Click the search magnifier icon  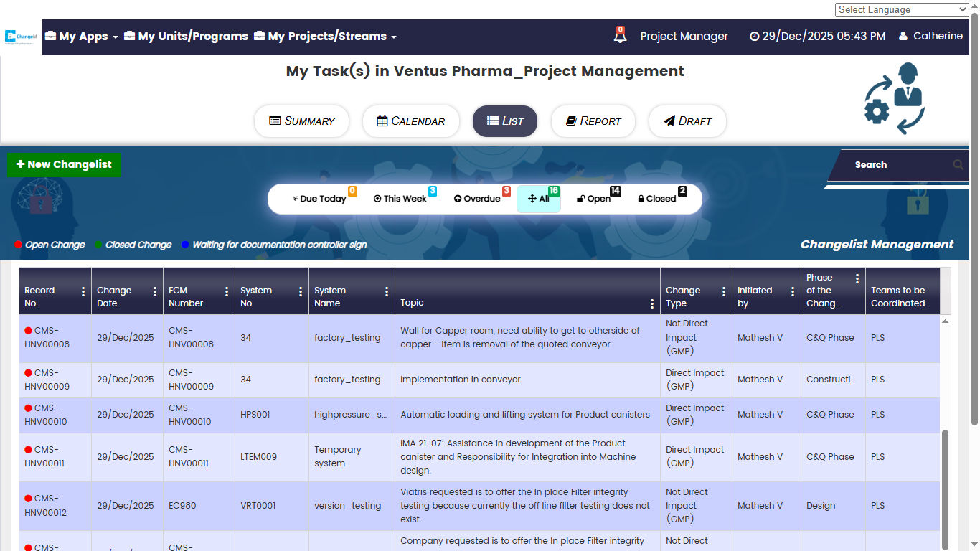(958, 165)
